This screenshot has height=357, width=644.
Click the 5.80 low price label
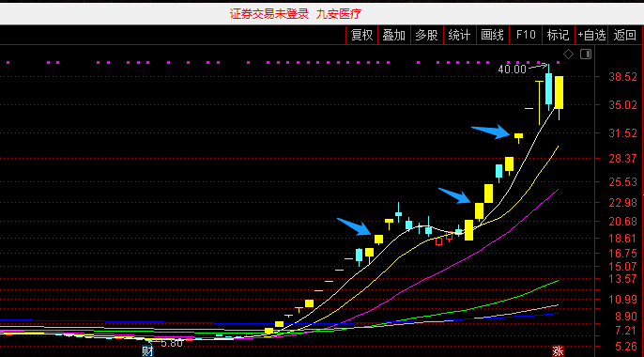(171, 344)
